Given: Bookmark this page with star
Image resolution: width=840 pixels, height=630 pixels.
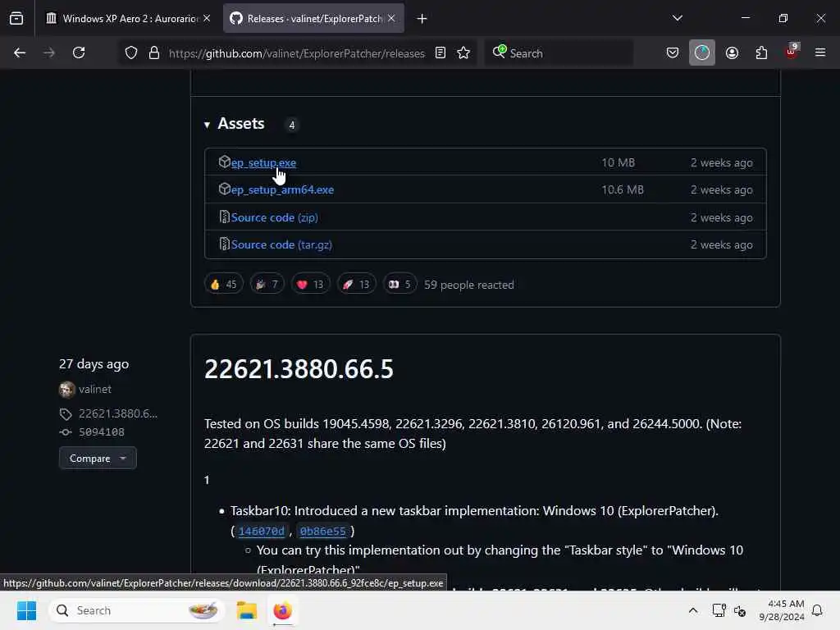Looking at the screenshot, I should click(463, 52).
